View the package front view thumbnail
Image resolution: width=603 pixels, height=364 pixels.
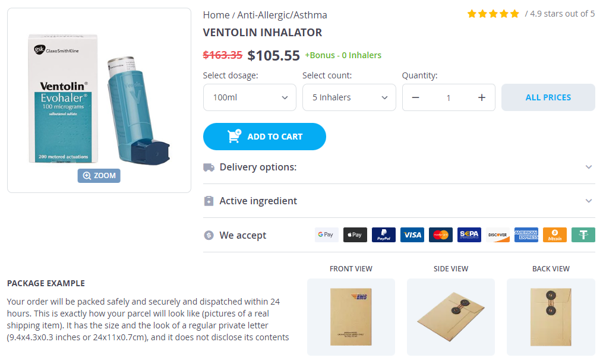coord(351,316)
